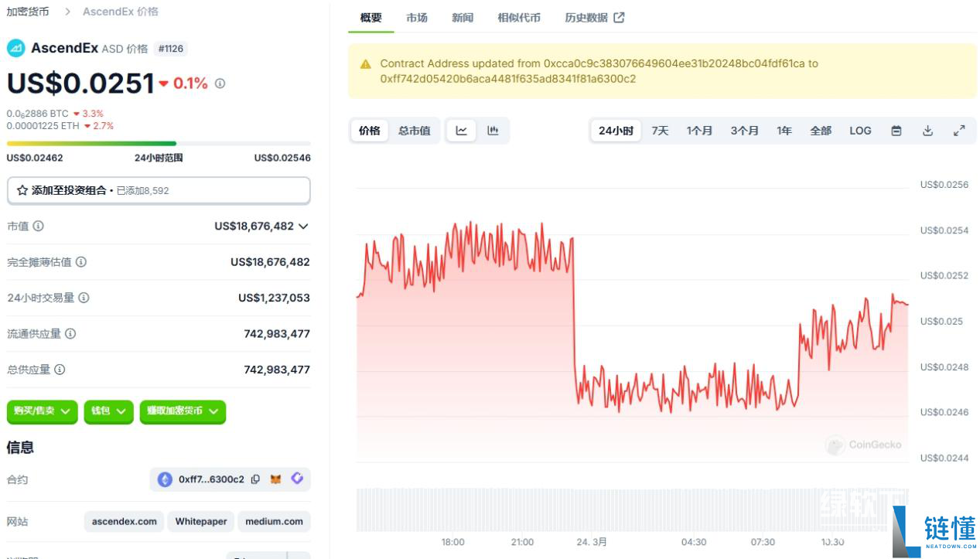
Task: Click the price chart line area
Action: 632,325
